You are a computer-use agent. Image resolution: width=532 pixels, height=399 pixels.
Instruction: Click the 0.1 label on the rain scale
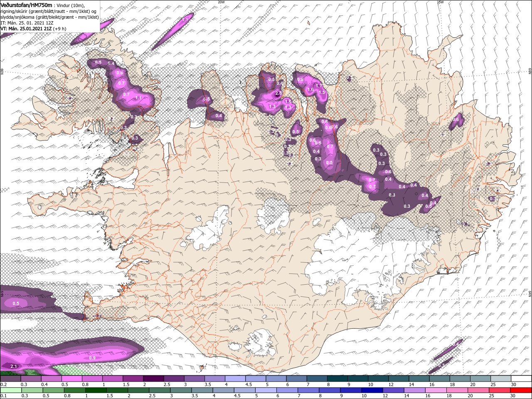pyautogui.click(x=4, y=396)
